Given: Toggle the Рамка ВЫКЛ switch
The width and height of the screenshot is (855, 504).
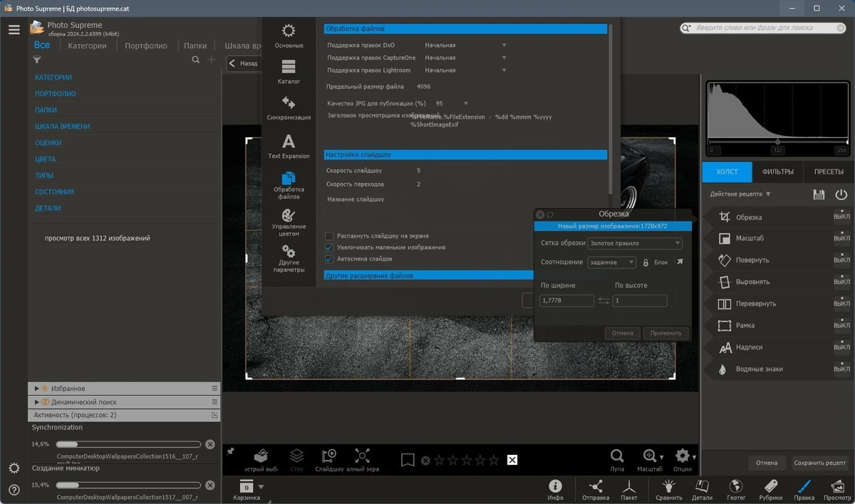Looking at the screenshot, I should (x=841, y=325).
